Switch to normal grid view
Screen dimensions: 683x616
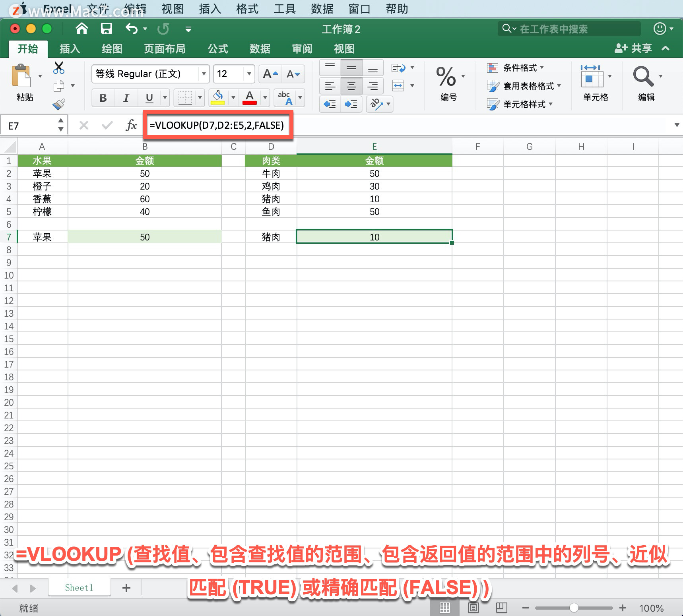pyautogui.click(x=445, y=608)
